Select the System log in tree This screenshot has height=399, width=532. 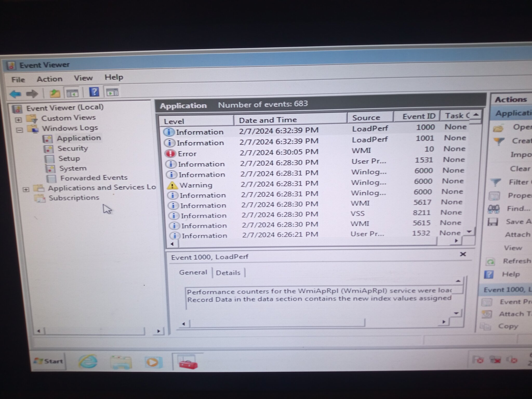[x=73, y=168]
